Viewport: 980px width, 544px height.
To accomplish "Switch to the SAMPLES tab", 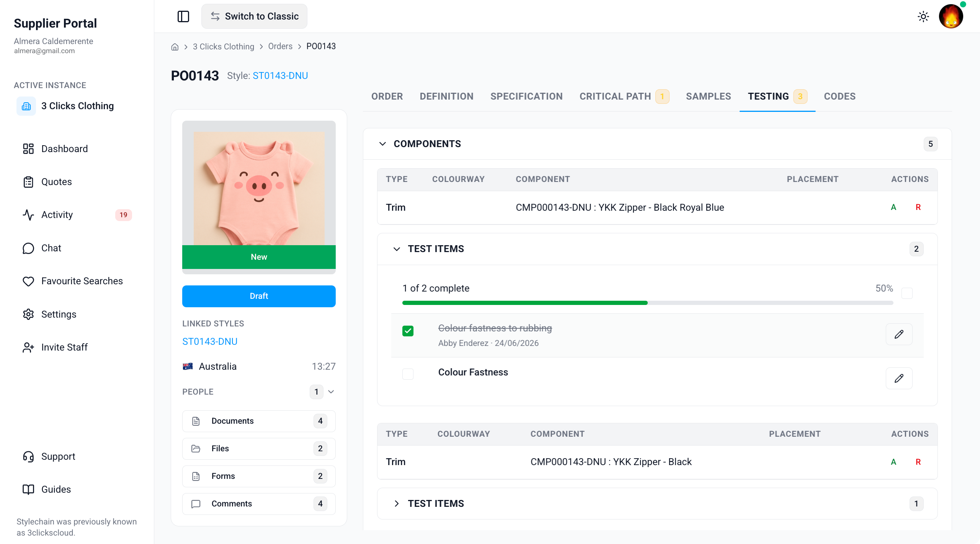I will click(708, 97).
